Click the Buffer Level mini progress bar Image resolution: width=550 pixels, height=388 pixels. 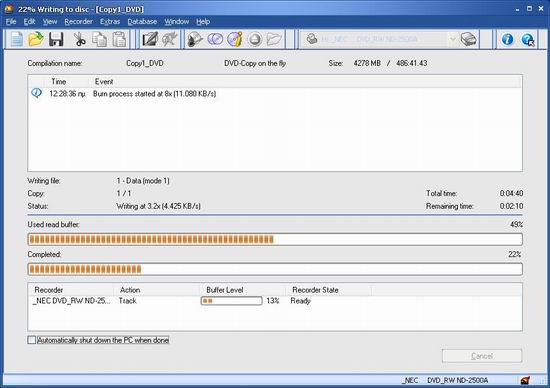(x=232, y=301)
